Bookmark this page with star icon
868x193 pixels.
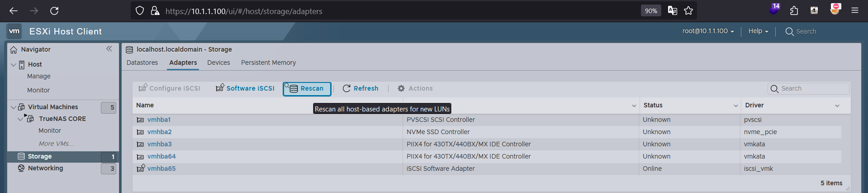tap(688, 11)
